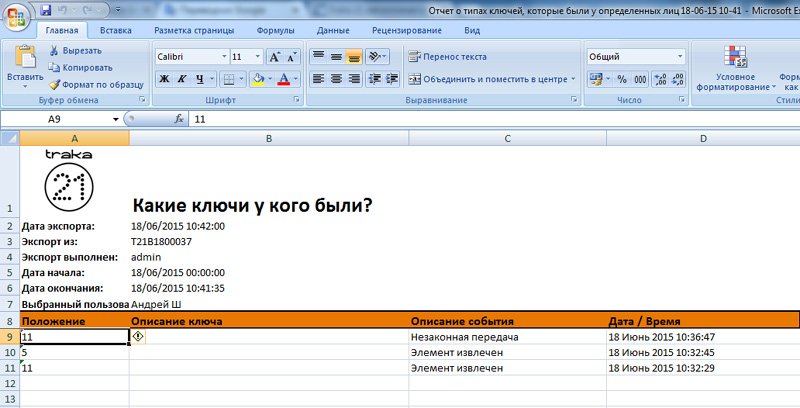This screenshot has width=800, height=408.
Task: Decrease decimal places
Action: 678,79
